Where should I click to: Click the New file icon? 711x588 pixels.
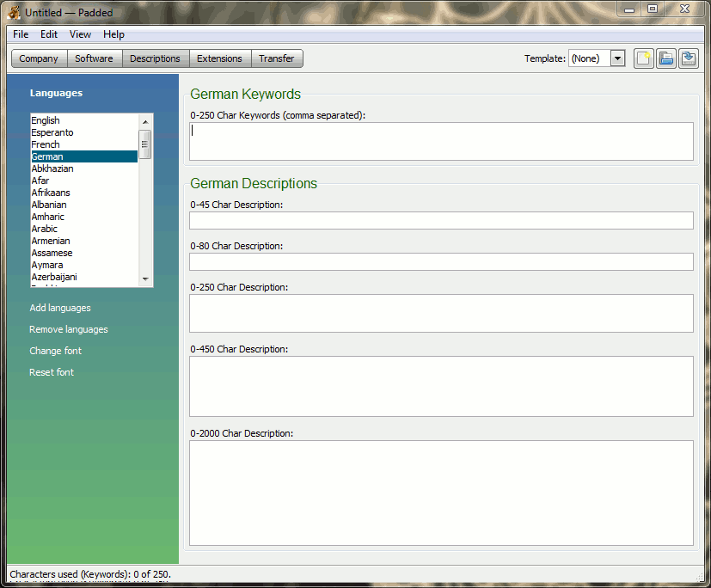[643, 58]
